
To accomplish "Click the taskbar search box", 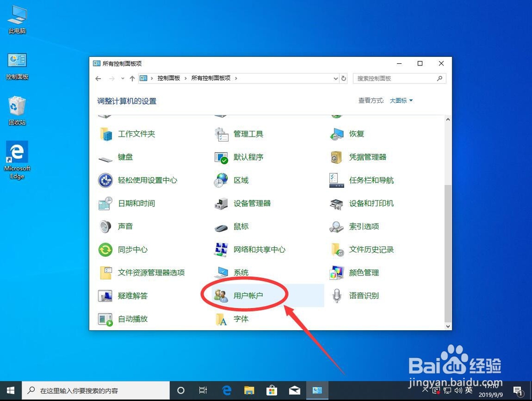I will point(96,390).
